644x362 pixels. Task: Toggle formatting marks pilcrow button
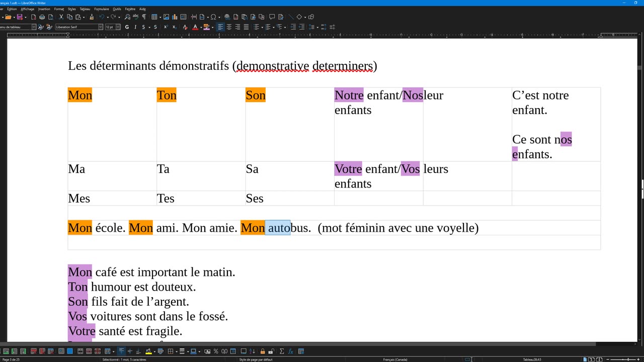coord(144,17)
